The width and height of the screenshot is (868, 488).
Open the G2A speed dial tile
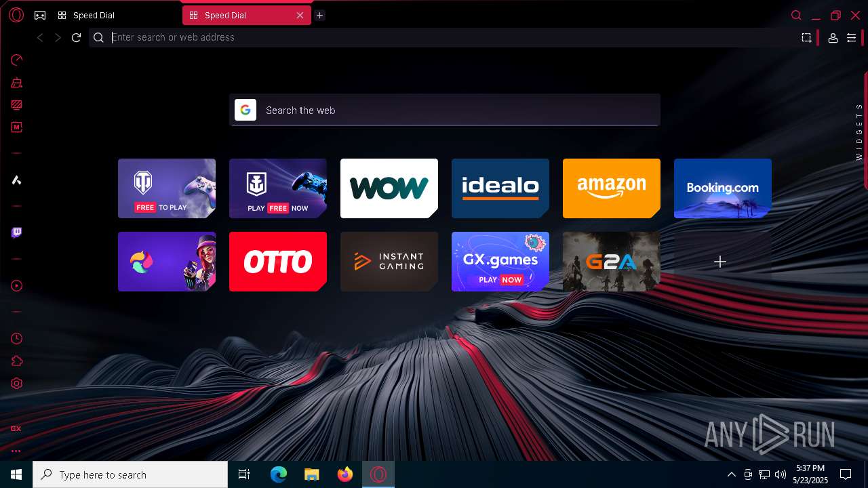click(x=612, y=262)
